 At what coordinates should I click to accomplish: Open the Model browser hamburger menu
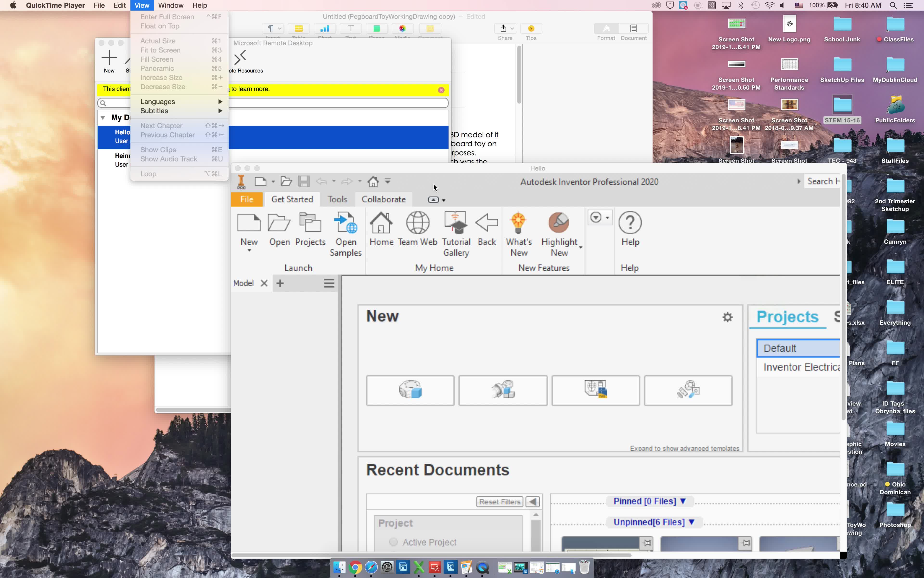click(x=329, y=283)
